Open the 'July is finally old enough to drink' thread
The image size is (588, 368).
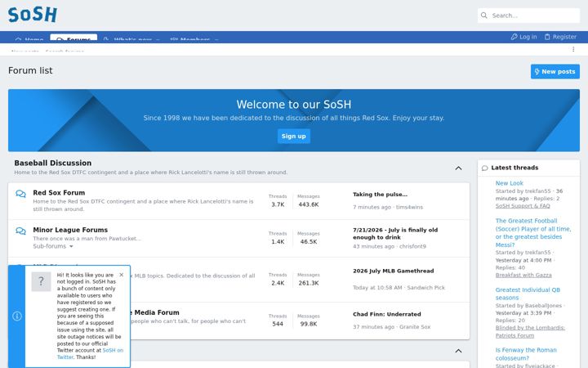(x=395, y=234)
